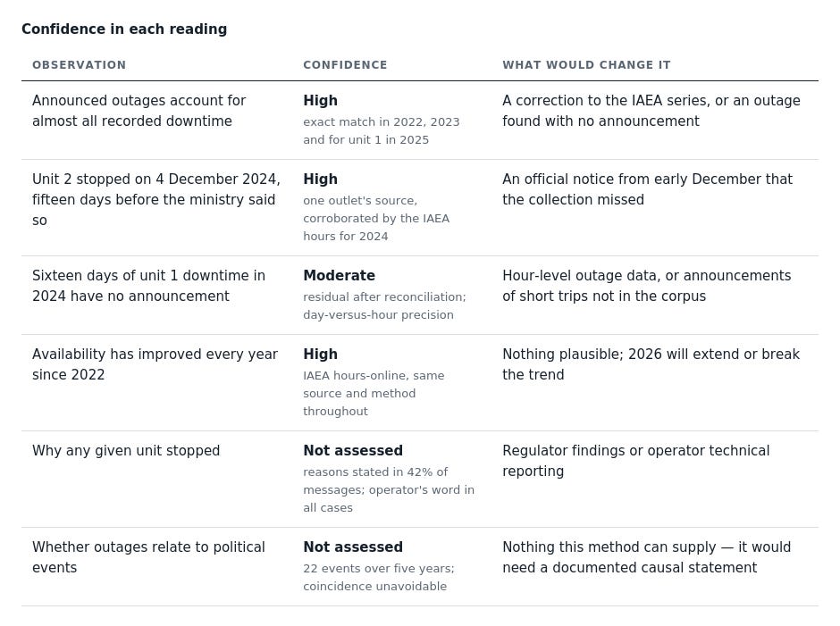Click 'Regulator findings or operator technical reporting'
Image resolution: width=840 pixels, height=626 pixels.
636,461
